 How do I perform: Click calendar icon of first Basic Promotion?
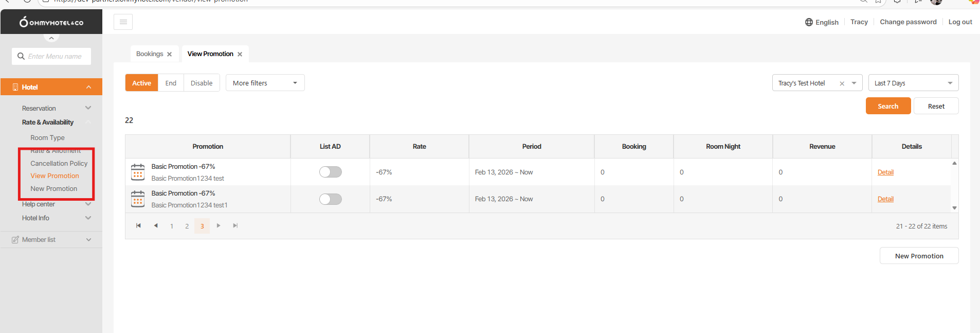point(138,172)
